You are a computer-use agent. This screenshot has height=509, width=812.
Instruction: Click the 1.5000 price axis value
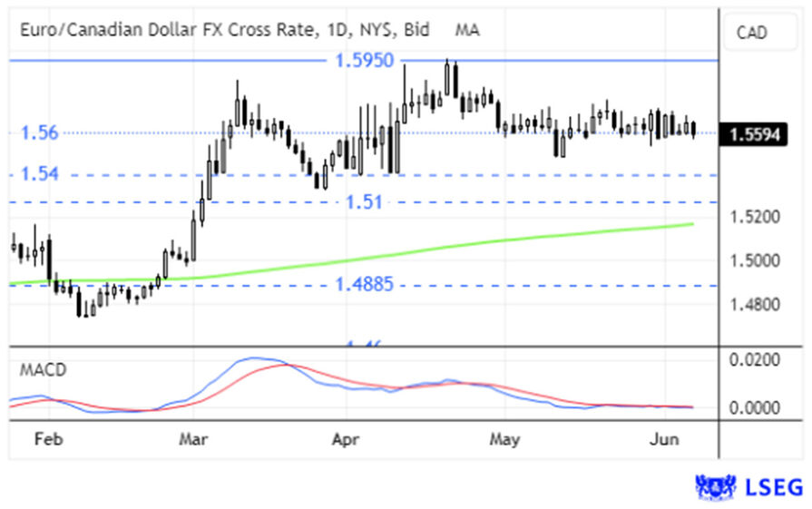[x=754, y=261]
